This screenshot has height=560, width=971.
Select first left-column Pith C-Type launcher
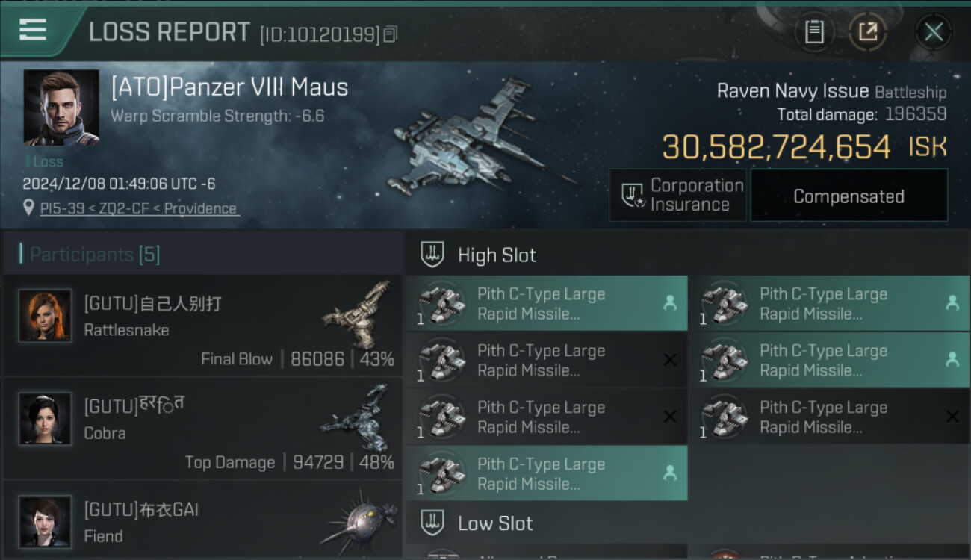[547, 303]
